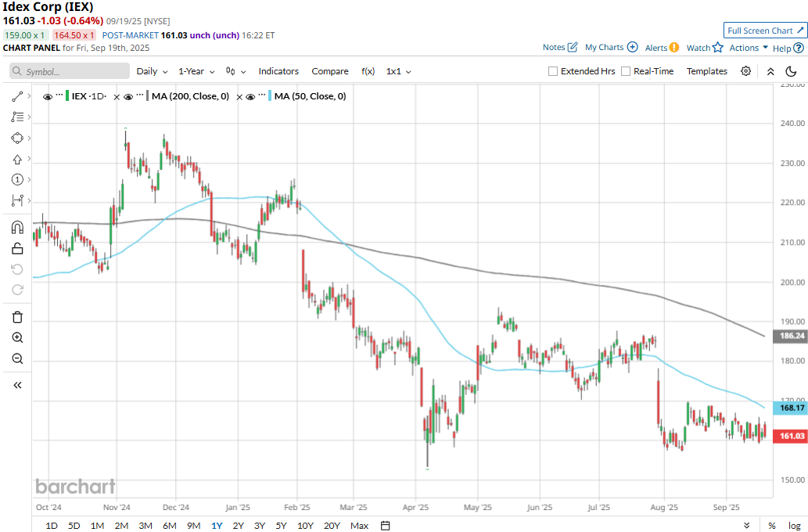The image size is (808, 532).
Task: Open the Daily frequency dropdown
Action: point(152,71)
